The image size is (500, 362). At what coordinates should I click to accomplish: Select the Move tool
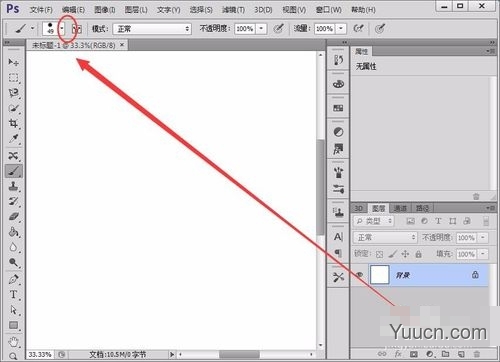pyautogui.click(x=13, y=62)
